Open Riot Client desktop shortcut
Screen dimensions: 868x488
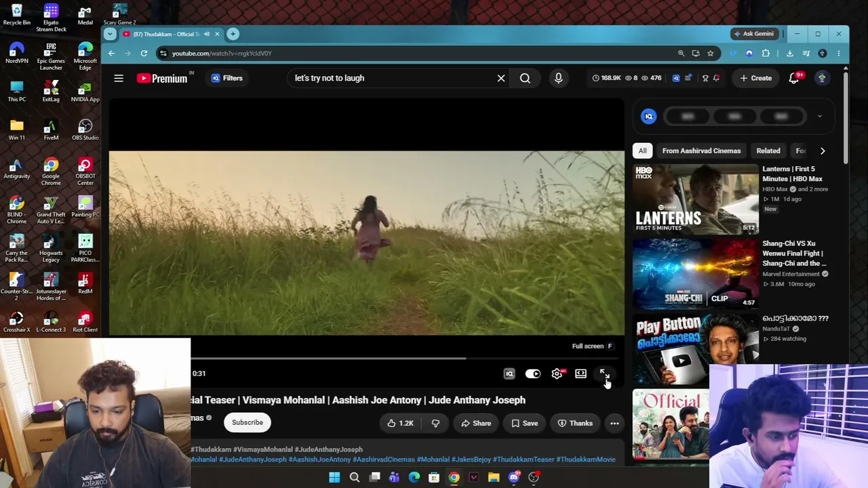click(85, 321)
